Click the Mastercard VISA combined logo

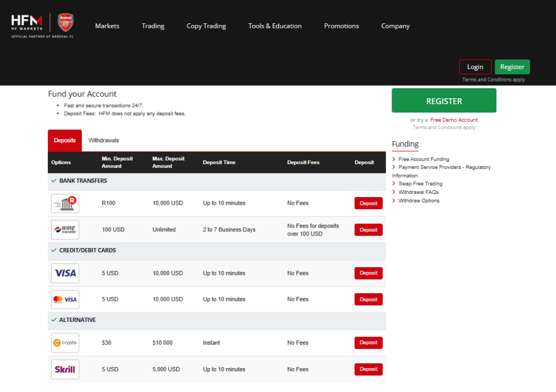[x=65, y=300]
